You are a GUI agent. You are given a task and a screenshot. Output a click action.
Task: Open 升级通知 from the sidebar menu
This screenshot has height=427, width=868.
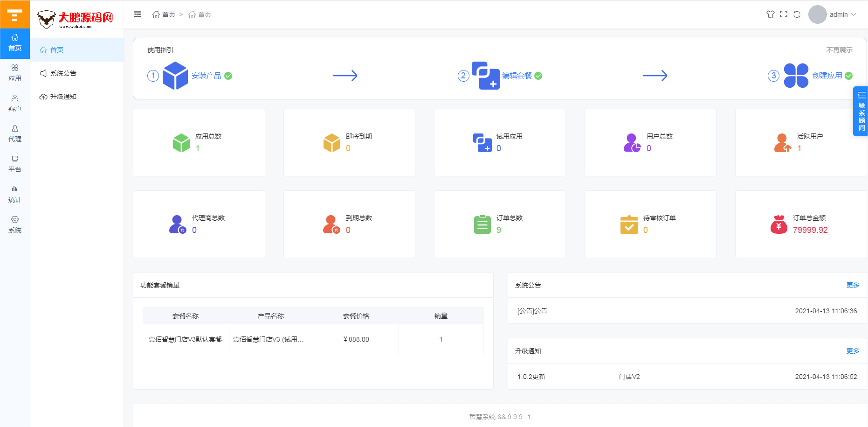63,97
